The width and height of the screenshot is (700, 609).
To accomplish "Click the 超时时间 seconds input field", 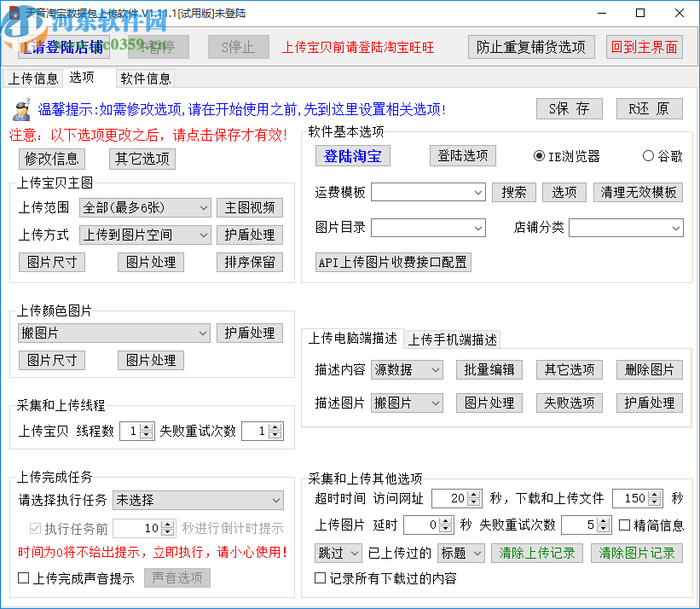I will click(452, 498).
